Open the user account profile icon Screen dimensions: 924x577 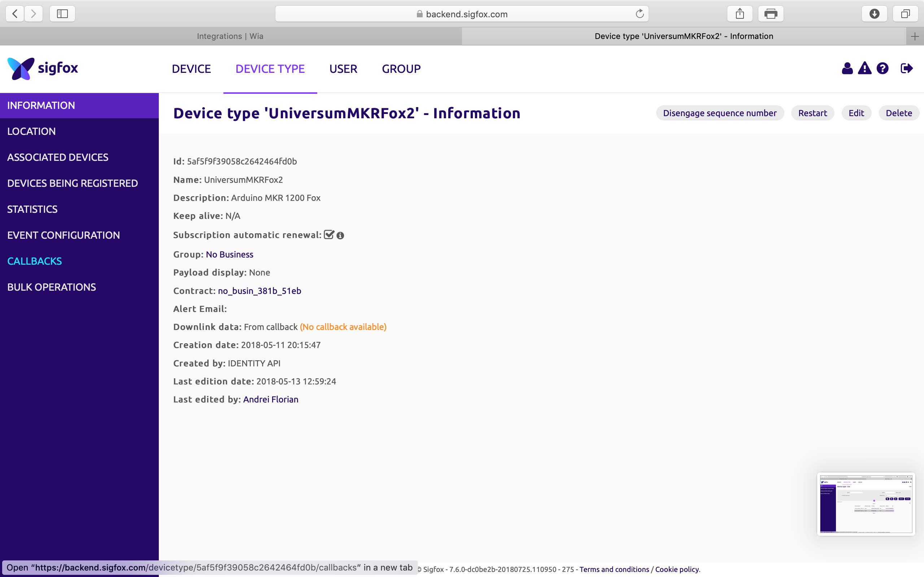coord(847,69)
